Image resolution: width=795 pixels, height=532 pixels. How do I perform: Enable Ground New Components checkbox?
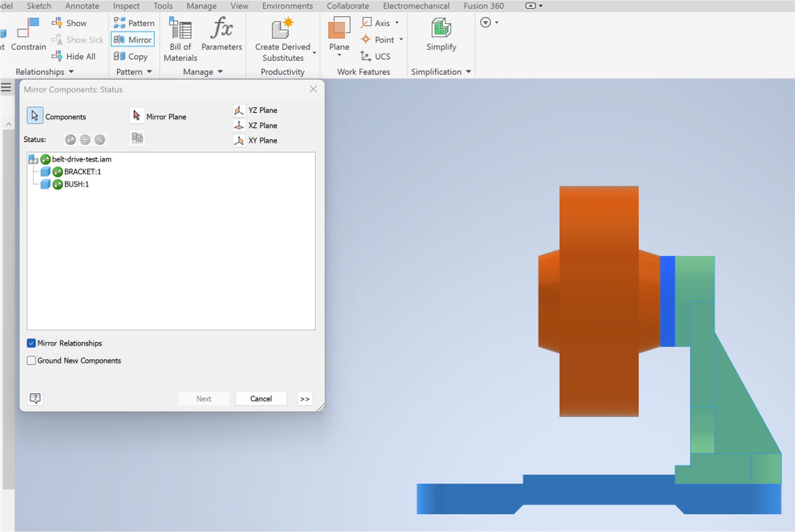click(x=32, y=360)
